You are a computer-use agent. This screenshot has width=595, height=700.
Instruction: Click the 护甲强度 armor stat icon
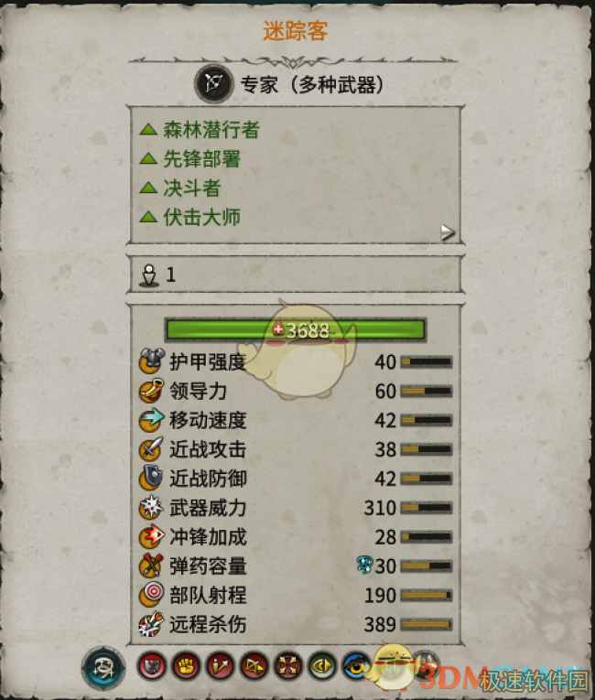tap(151, 361)
